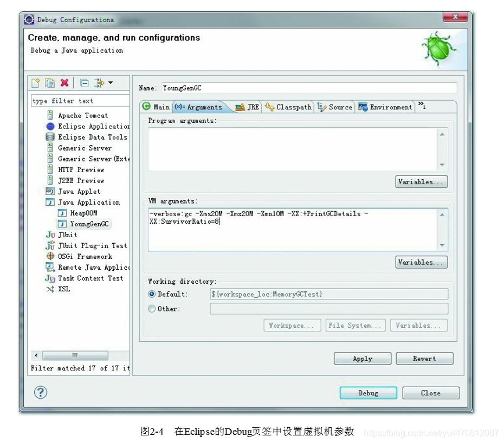504x443 pixels.
Task: Click the Workspace... button
Action: click(292, 325)
